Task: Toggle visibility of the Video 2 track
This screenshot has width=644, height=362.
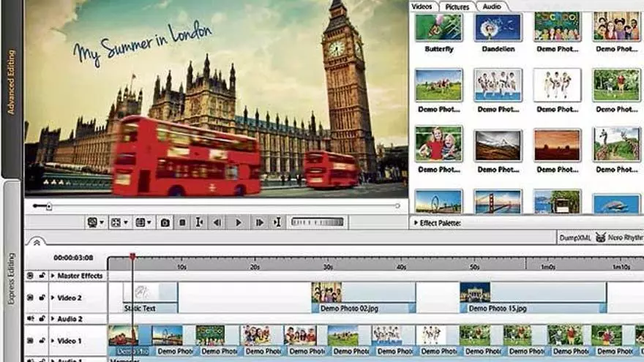Action: 30,298
